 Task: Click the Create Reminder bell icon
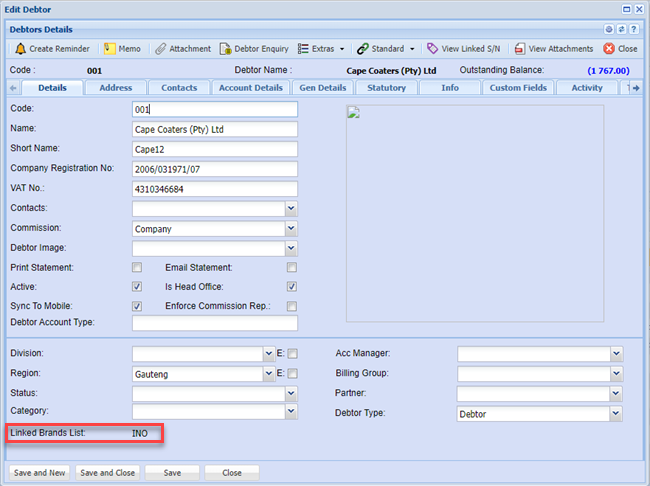(x=20, y=49)
